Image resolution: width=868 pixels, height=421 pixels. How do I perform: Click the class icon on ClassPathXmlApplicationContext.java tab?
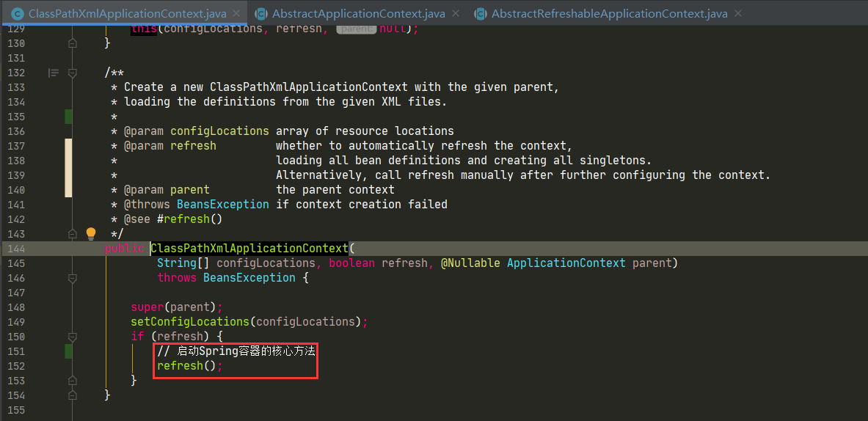click(18, 12)
